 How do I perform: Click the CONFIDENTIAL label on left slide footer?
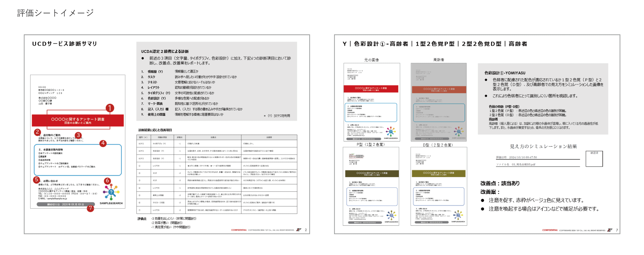tap(239, 230)
